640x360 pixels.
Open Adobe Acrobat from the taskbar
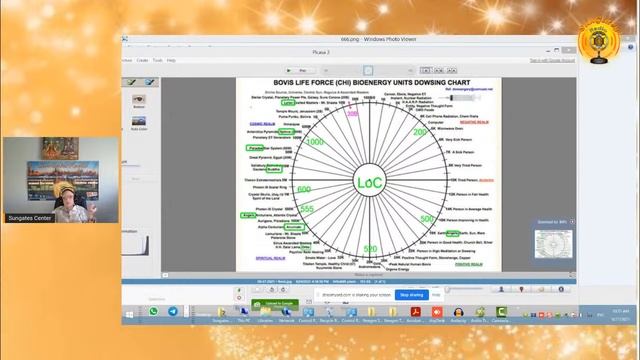click(415, 313)
